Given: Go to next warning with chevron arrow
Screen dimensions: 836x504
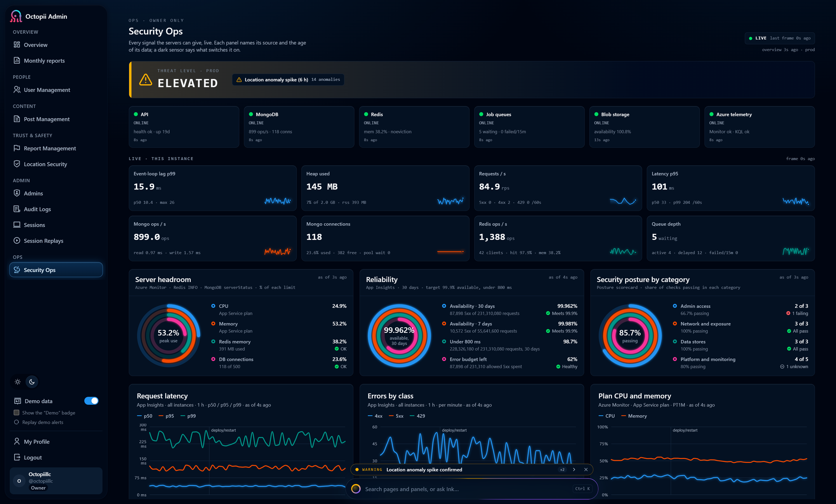Looking at the screenshot, I should pyautogui.click(x=574, y=470).
